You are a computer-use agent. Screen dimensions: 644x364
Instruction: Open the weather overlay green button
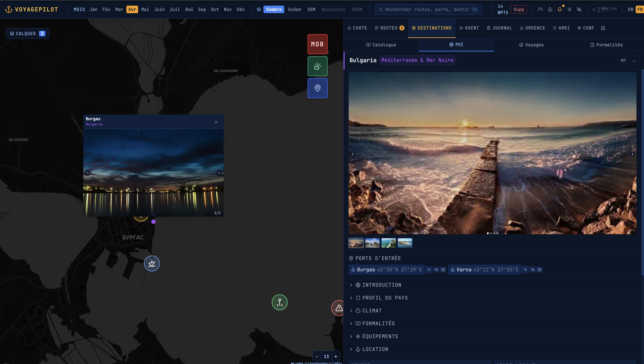click(x=317, y=66)
